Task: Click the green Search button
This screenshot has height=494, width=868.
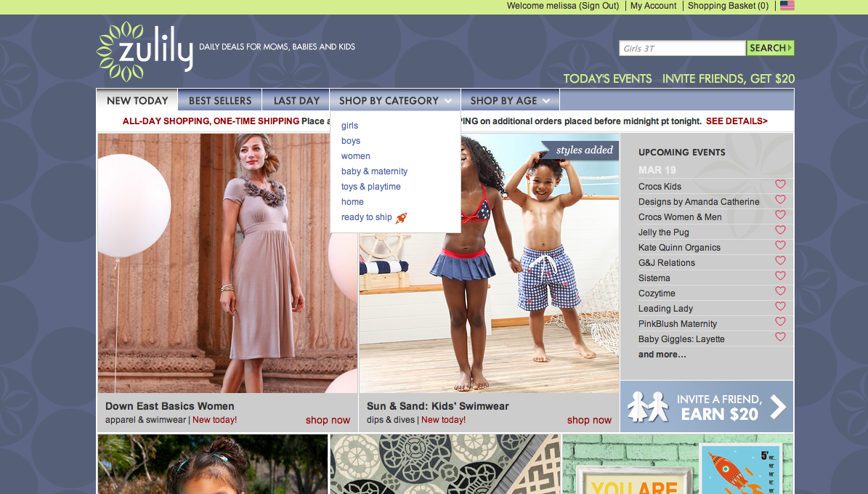Action: click(x=770, y=48)
